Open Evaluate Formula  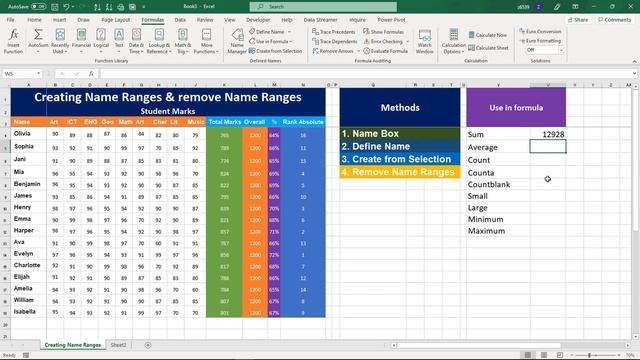click(386, 51)
